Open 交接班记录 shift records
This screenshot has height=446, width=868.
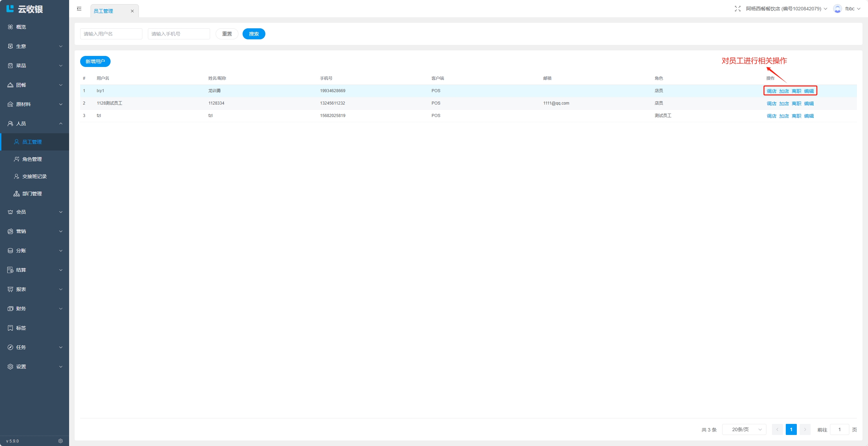34,176
